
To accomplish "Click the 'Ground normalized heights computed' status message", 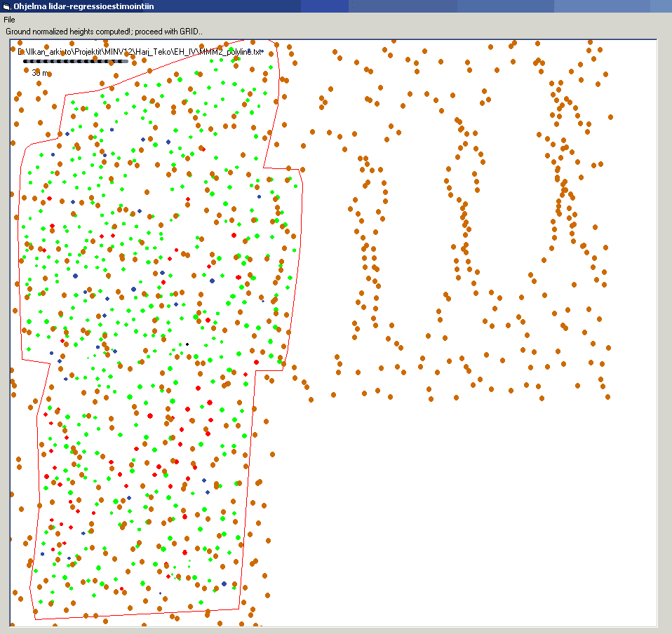I will [x=104, y=32].
